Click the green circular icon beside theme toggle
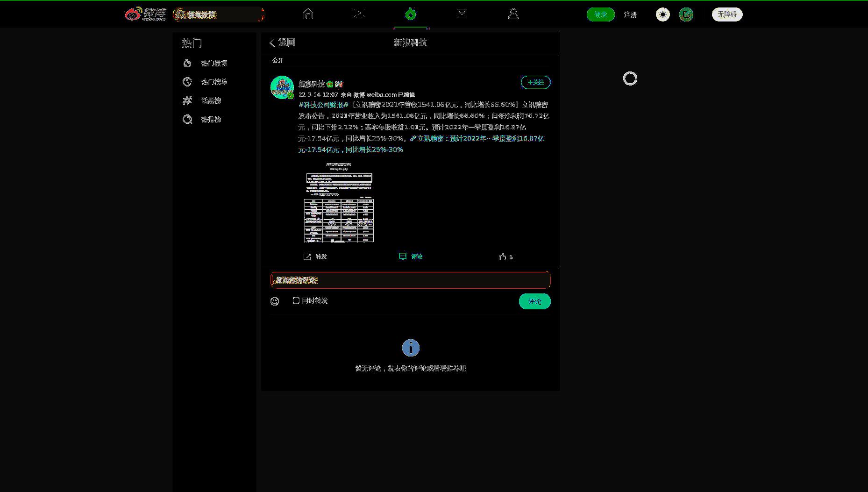 coord(686,14)
